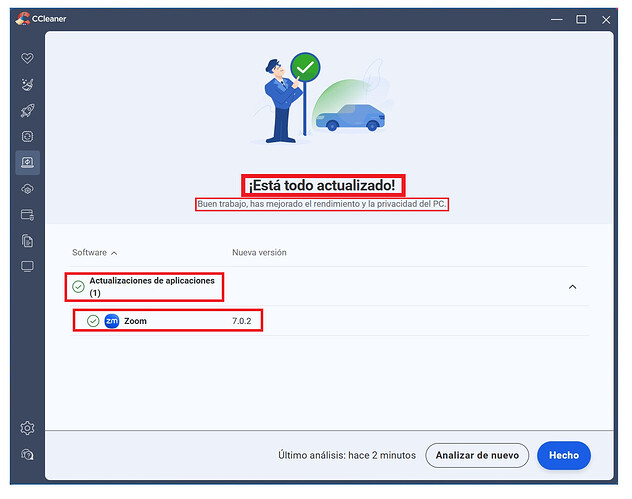632x499 pixels.
Task: Collapse the Actualizaciones de aplicaciones section chevron
Action: click(x=572, y=287)
